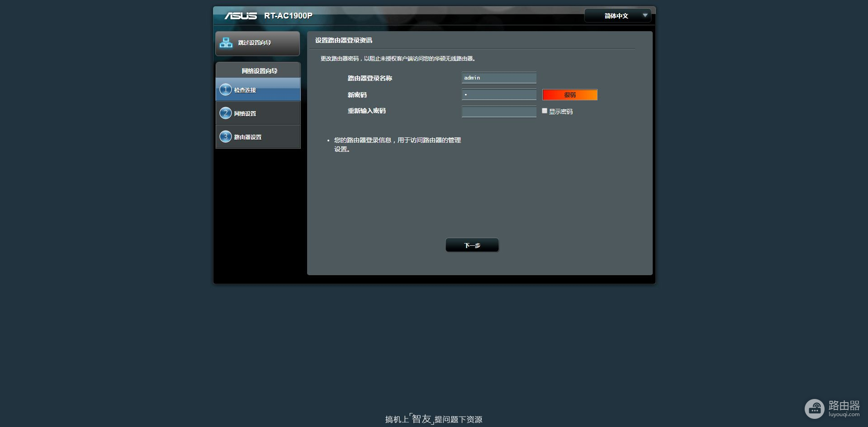Click the RT-AC1900P model name
Viewport: 868px width, 427px height.
click(x=288, y=16)
